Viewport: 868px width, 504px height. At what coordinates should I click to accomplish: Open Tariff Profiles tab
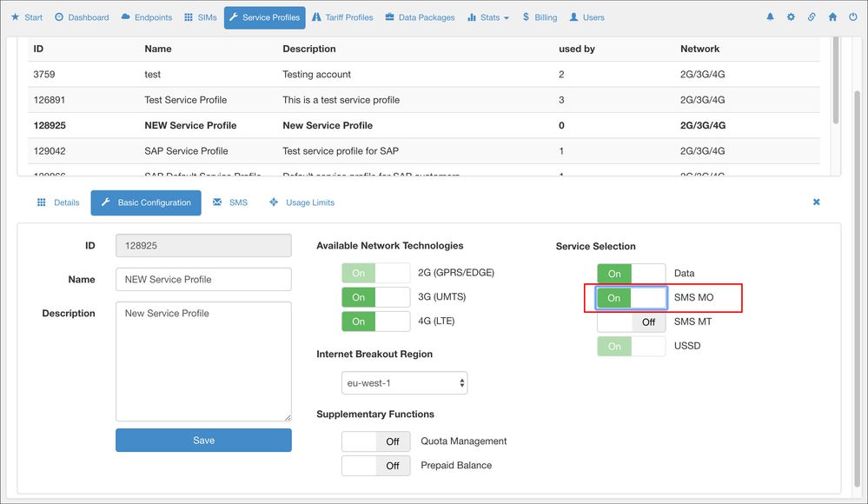pos(342,17)
